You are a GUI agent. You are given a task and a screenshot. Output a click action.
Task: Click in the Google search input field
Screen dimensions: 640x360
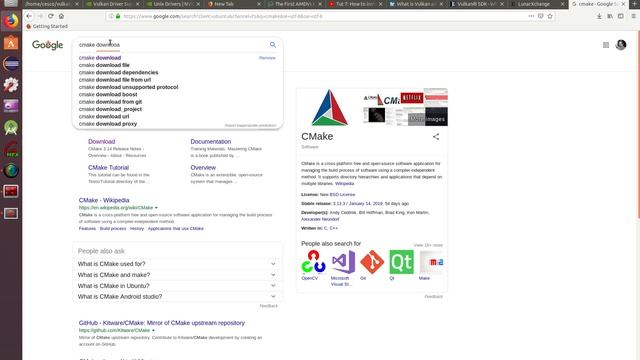(171, 45)
